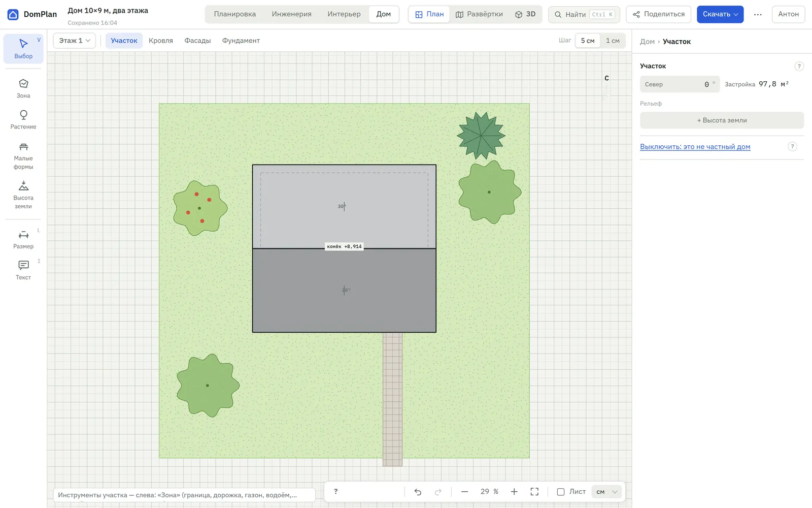Select the Текст text tool

point(23,270)
